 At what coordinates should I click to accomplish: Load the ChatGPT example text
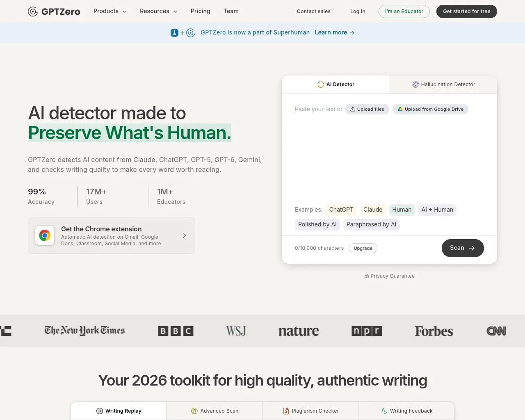[341, 210]
